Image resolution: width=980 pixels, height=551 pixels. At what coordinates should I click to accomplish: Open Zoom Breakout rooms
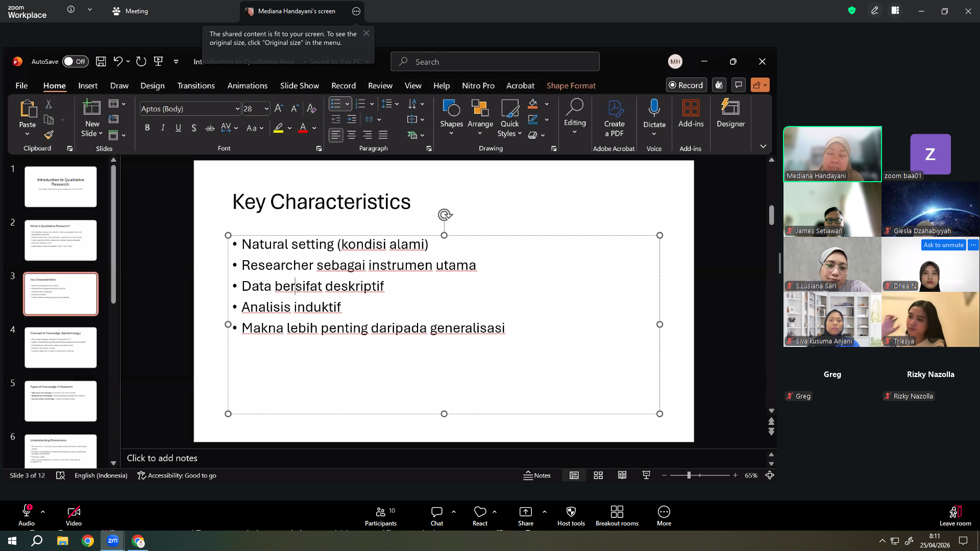click(617, 516)
